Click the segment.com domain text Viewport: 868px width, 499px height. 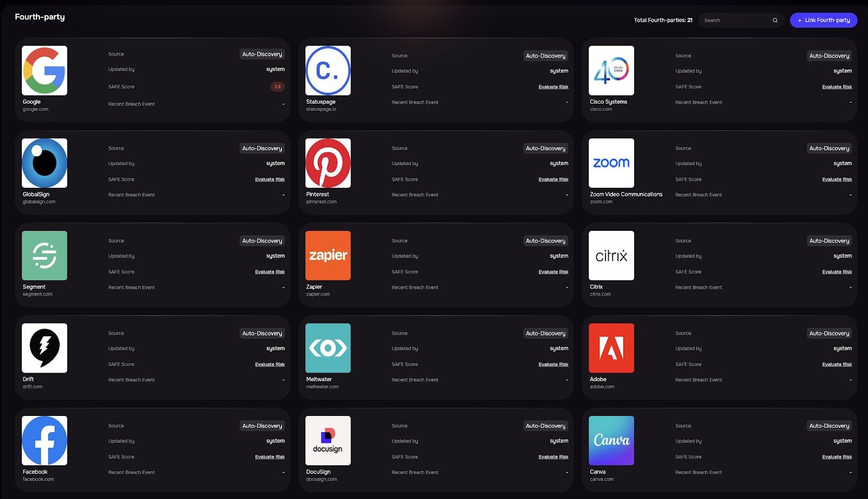(x=37, y=294)
